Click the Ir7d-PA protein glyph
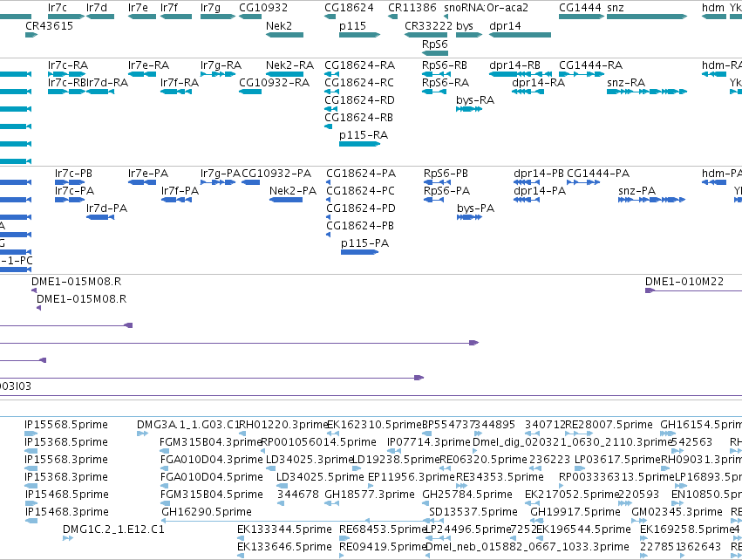 [100, 217]
